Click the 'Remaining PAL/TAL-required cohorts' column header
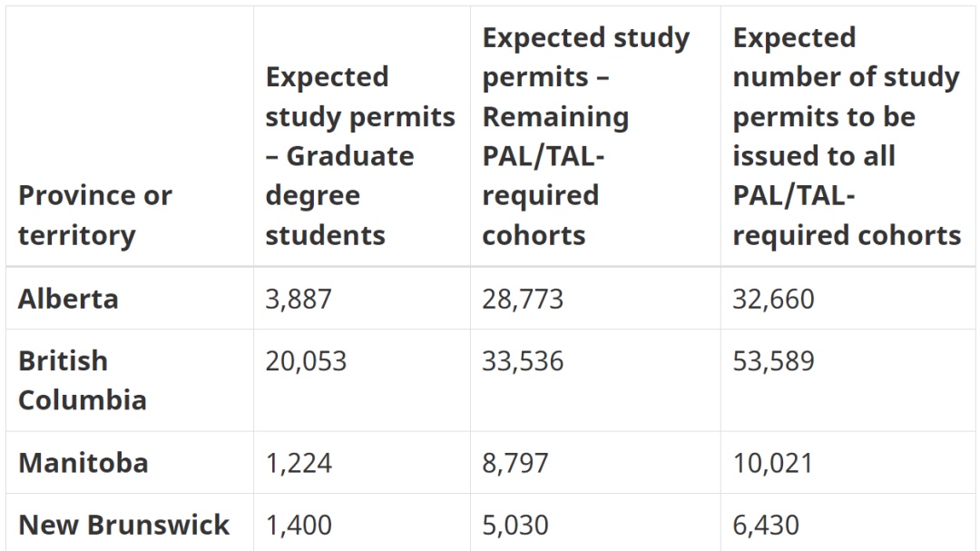This screenshot has width=980, height=551. pos(586,136)
